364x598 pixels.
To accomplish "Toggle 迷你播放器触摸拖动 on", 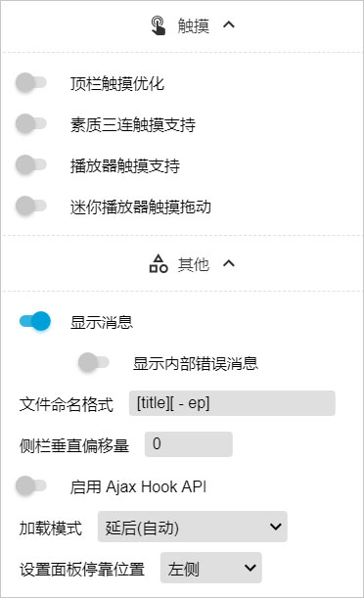I will coord(31,207).
